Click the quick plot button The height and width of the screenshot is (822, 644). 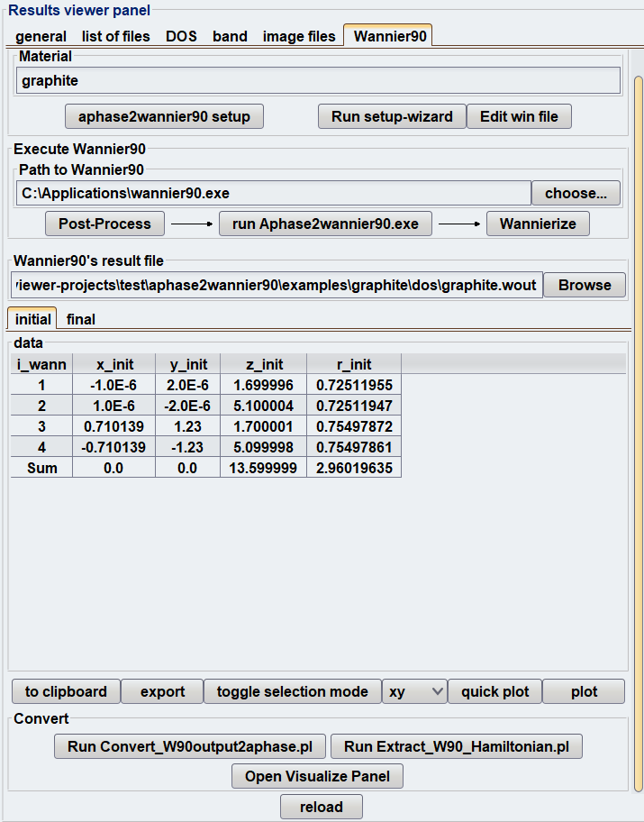click(494, 691)
